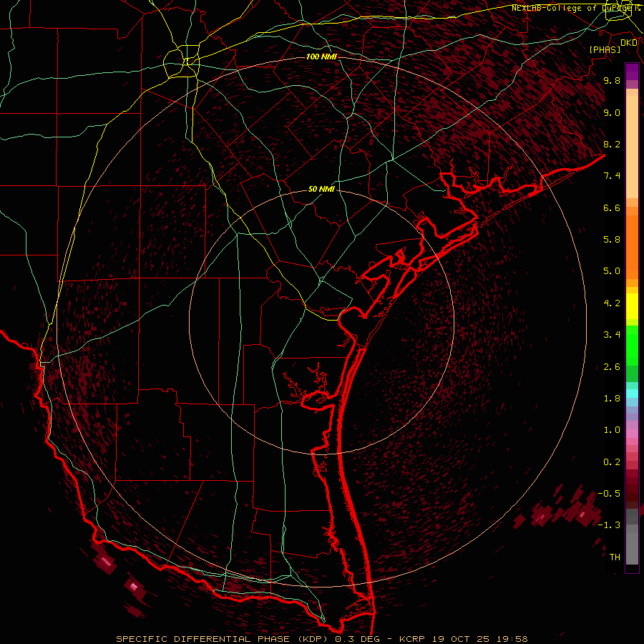Pick the orange band of the color scale

[632, 246]
